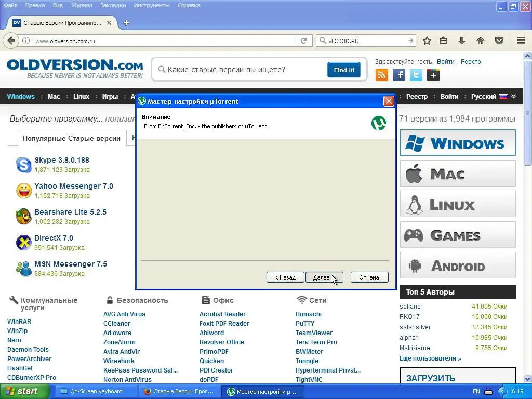Image resolution: width=532 pixels, height=399 pixels.
Task: Bookmark this page with star icon
Action: tap(427, 41)
